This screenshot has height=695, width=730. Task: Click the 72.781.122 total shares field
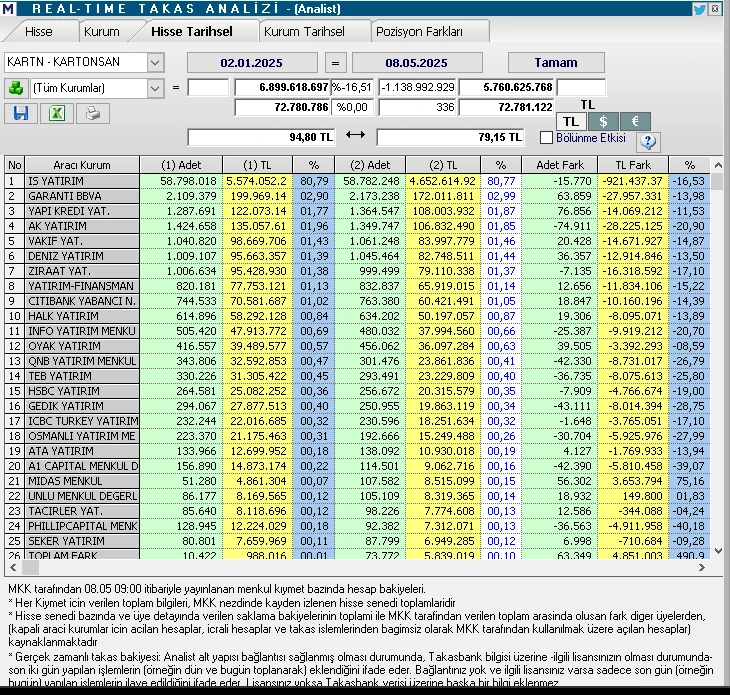[507, 107]
